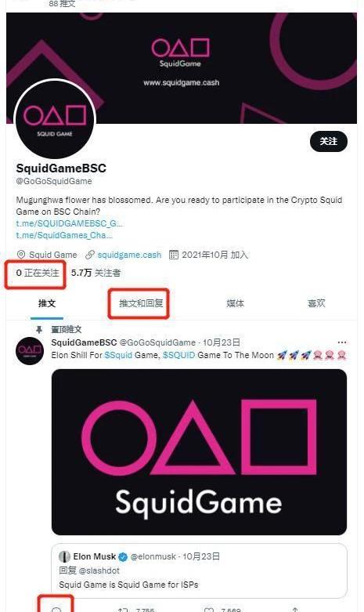Switch to the 推文和回复 tab
The width and height of the screenshot is (364, 612).
pyautogui.click(x=141, y=303)
